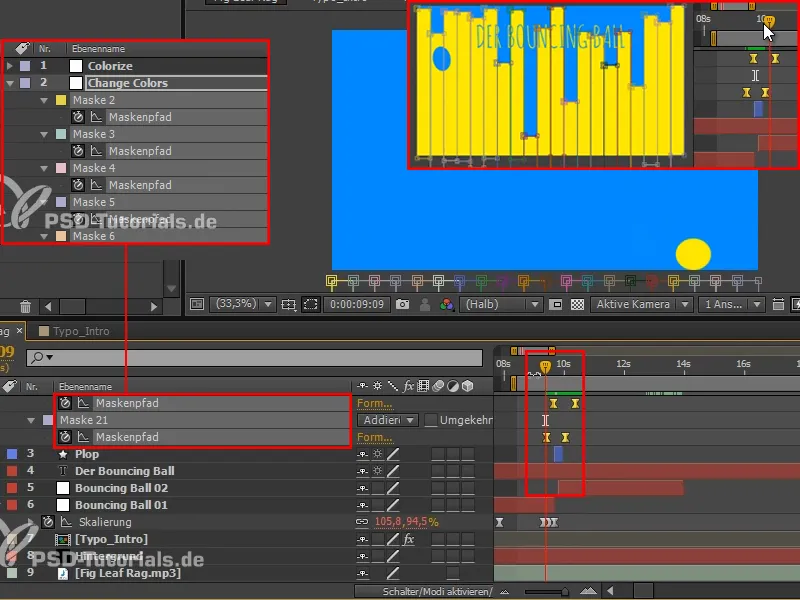Enable 3D checkbox for Bouncing Ball 02
Screen dimensions: 800x600
tap(467, 488)
